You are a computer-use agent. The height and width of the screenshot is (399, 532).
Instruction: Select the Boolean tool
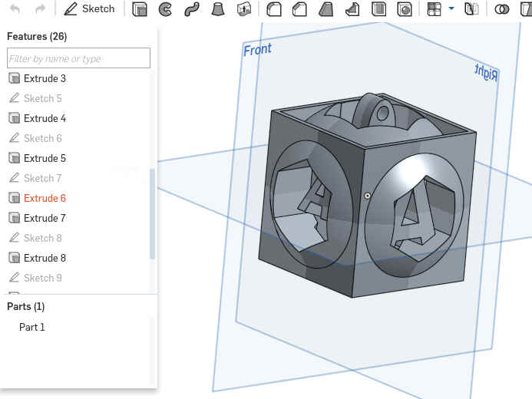coord(502,9)
